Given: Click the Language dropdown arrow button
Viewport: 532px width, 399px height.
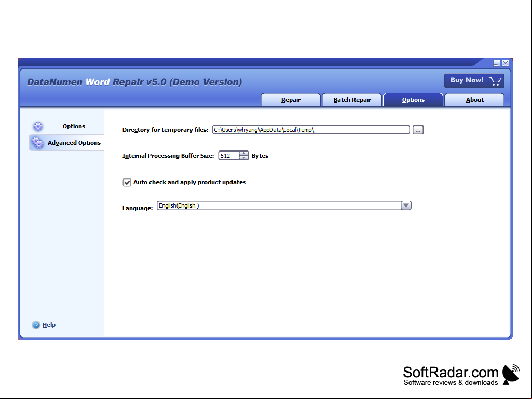Looking at the screenshot, I should 406,205.
